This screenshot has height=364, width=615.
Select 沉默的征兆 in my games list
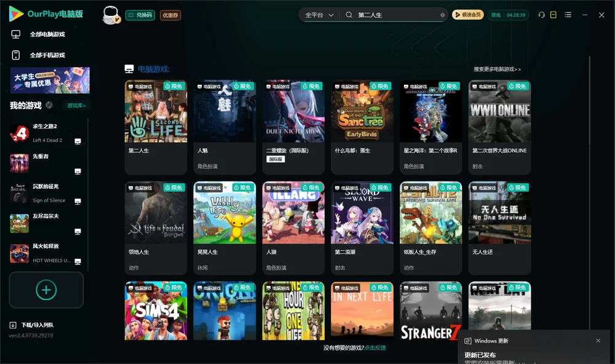tap(45, 193)
